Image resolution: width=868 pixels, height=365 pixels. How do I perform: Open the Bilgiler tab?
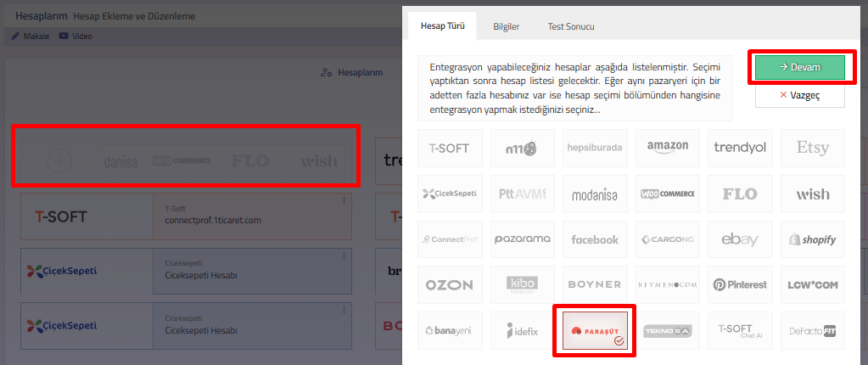pos(506,26)
